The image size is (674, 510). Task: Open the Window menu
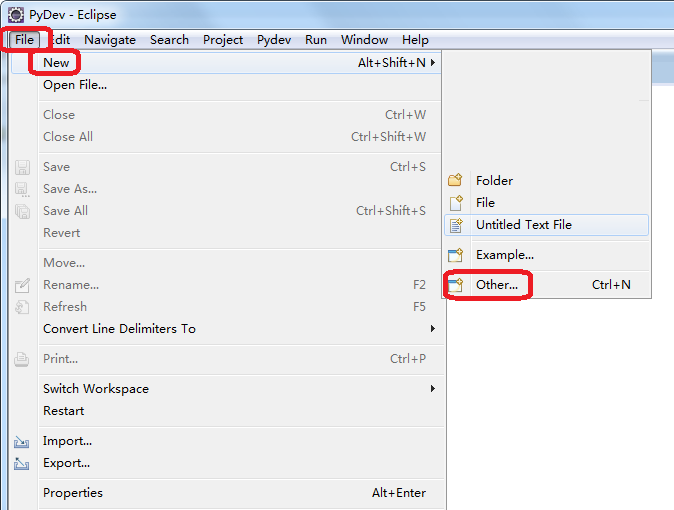pyautogui.click(x=365, y=40)
